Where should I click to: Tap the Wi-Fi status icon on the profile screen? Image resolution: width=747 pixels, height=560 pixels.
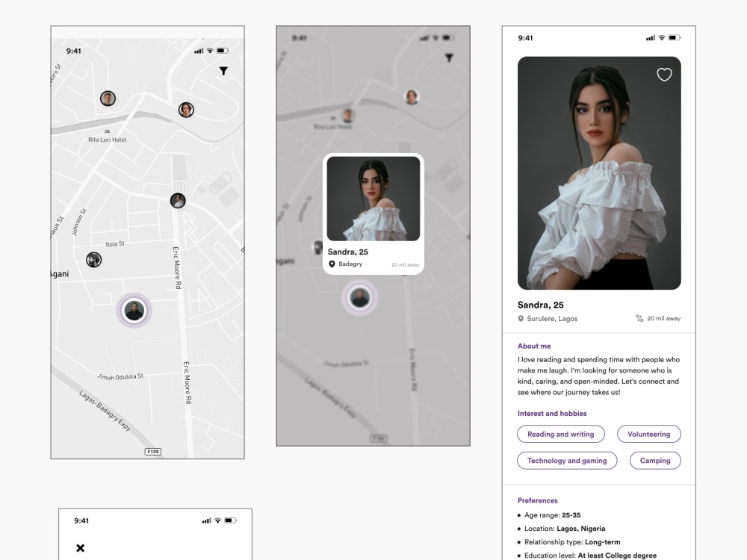(662, 37)
